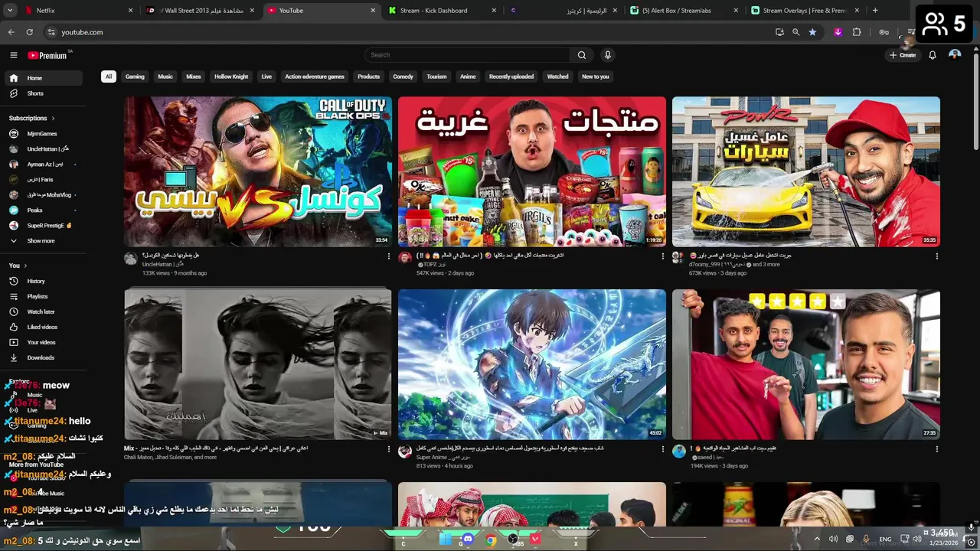Screen dimensions: 980x551
Task: Open the notifications bell
Action: (932, 55)
